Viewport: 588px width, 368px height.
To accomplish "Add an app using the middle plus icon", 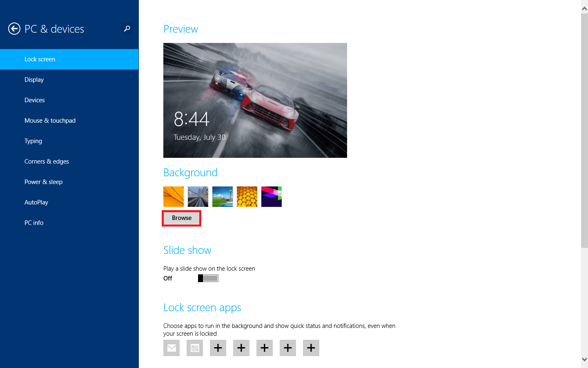I will (x=264, y=348).
